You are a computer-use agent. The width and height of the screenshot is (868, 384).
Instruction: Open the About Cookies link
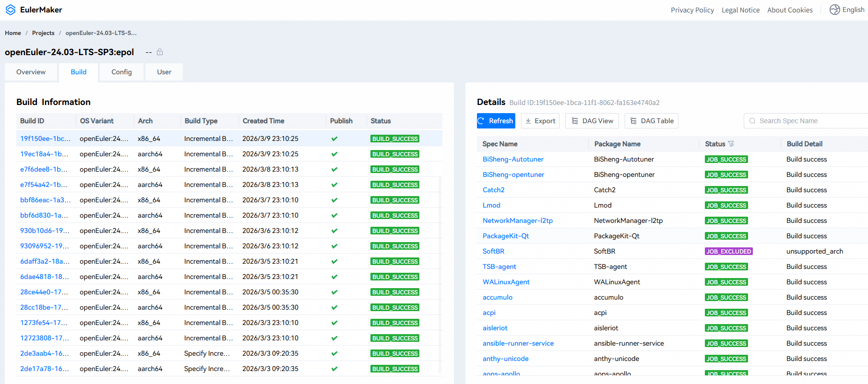[790, 10]
